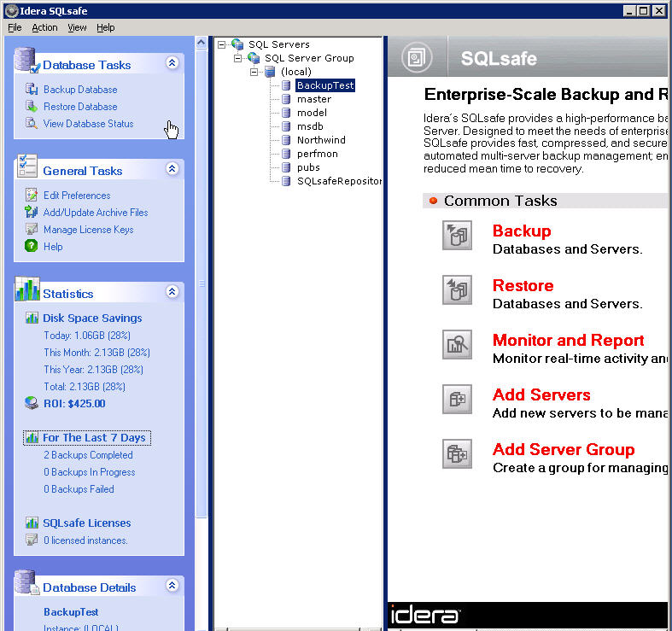Click the Disk Space Savings chart icon
Viewport: 672px width, 631px height.
[x=32, y=318]
